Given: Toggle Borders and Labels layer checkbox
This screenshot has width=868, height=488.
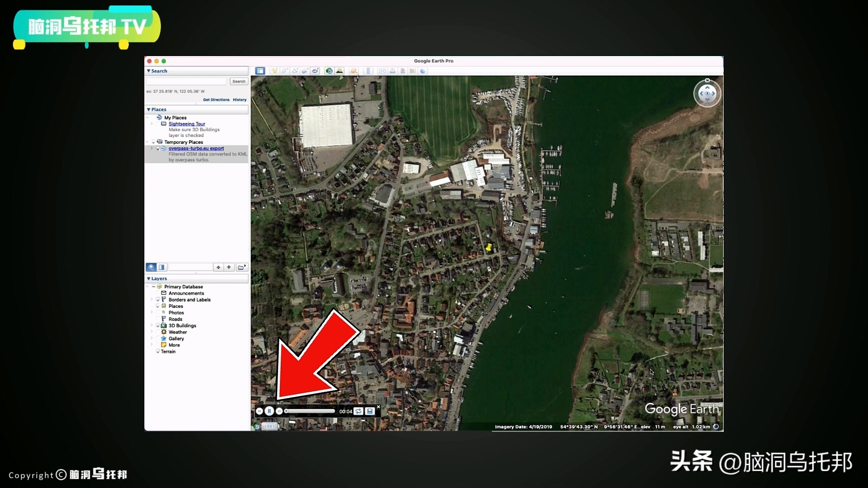Looking at the screenshot, I should pos(158,300).
